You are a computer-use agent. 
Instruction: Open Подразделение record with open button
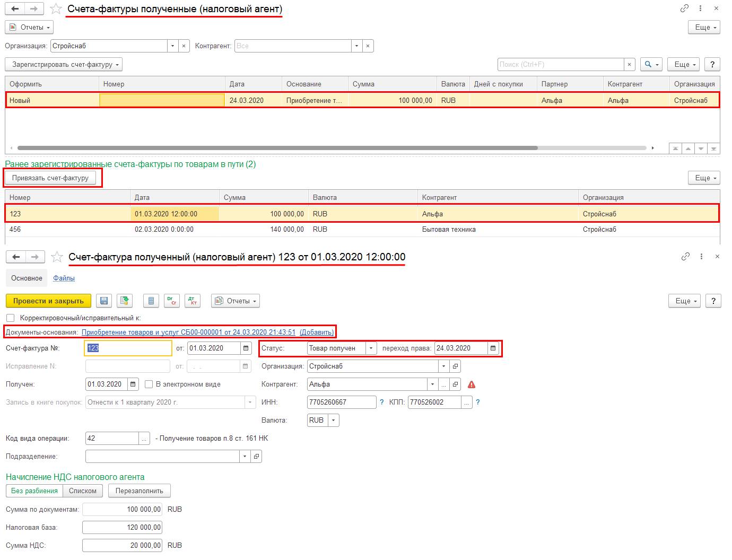pyautogui.click(x=257, y=457)
